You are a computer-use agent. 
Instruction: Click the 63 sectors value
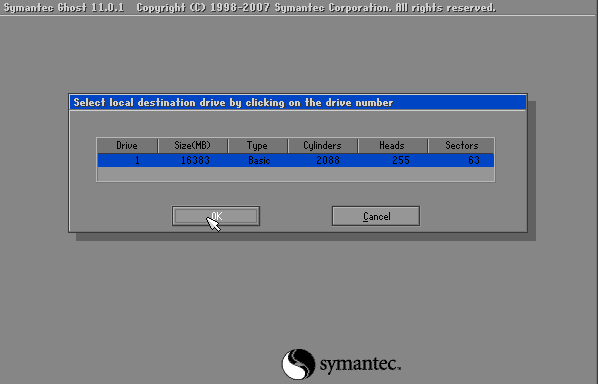tap(474, 160)
